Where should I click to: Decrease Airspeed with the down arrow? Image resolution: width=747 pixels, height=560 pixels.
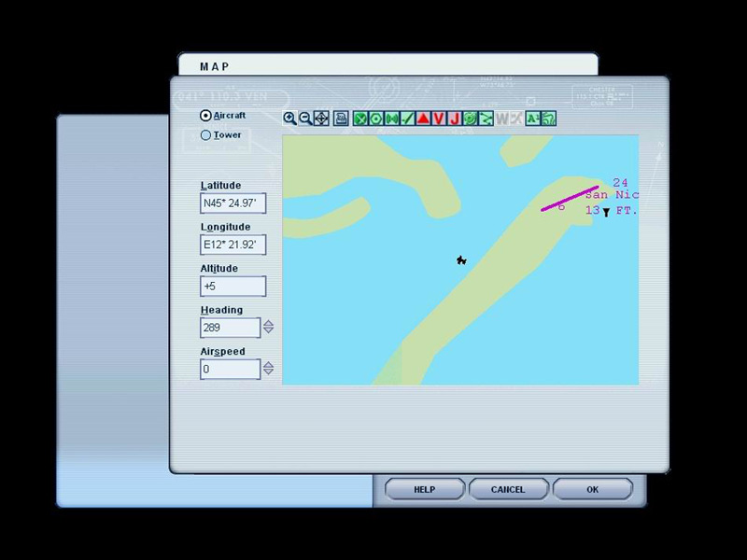[268, 371]
